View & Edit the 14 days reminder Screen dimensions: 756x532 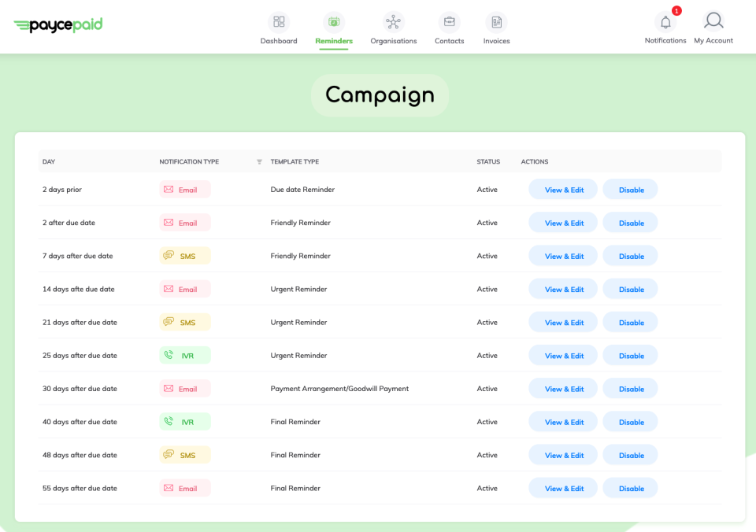[563, 289]
